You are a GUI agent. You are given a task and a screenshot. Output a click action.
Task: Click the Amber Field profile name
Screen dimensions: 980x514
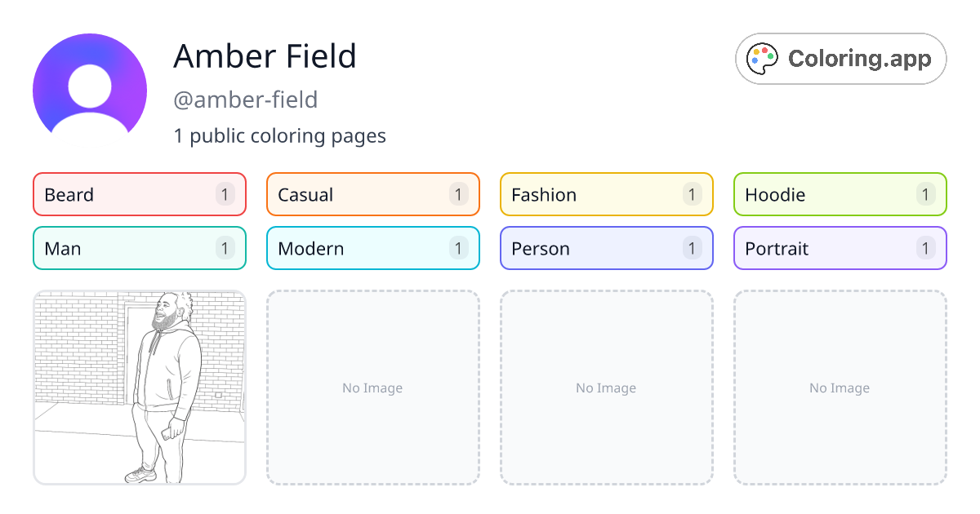(265, 56)
